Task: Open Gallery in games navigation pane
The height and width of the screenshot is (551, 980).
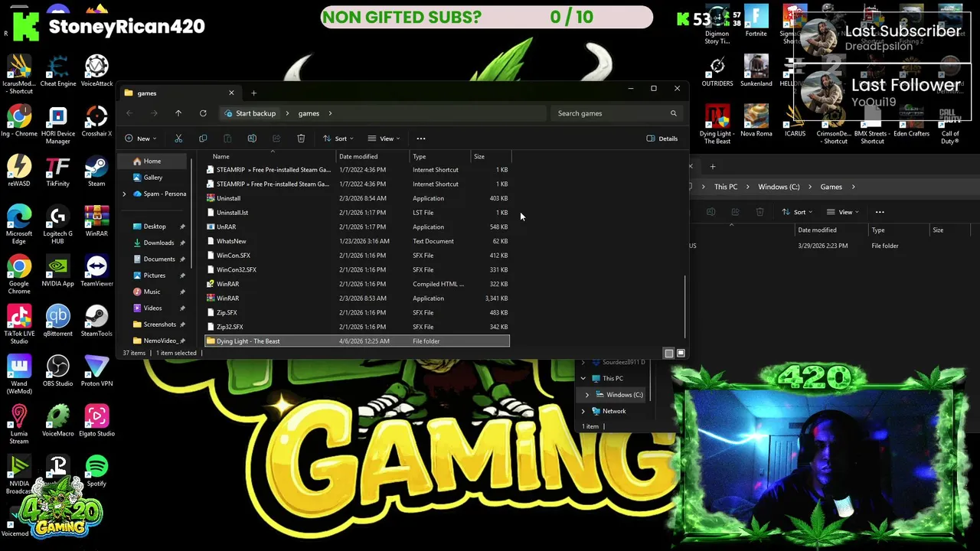Action: [153, 178]
